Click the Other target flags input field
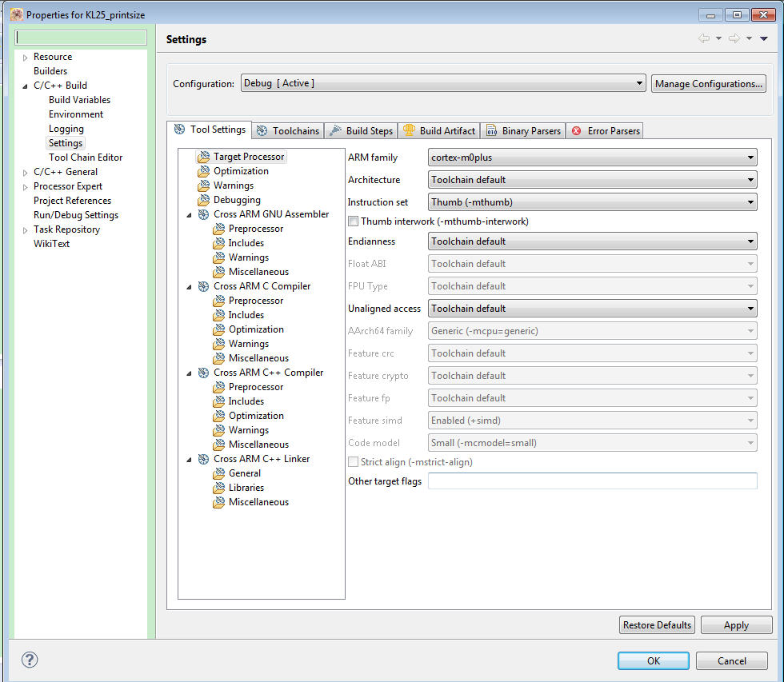Image resolution: width=784 pixels, height=682 pixels. 593,481
